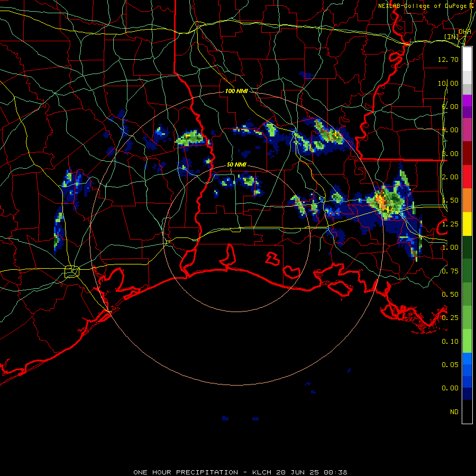Click the 0.10 legend value
This screenshot has height=476, width=476.
coord(450,342)
